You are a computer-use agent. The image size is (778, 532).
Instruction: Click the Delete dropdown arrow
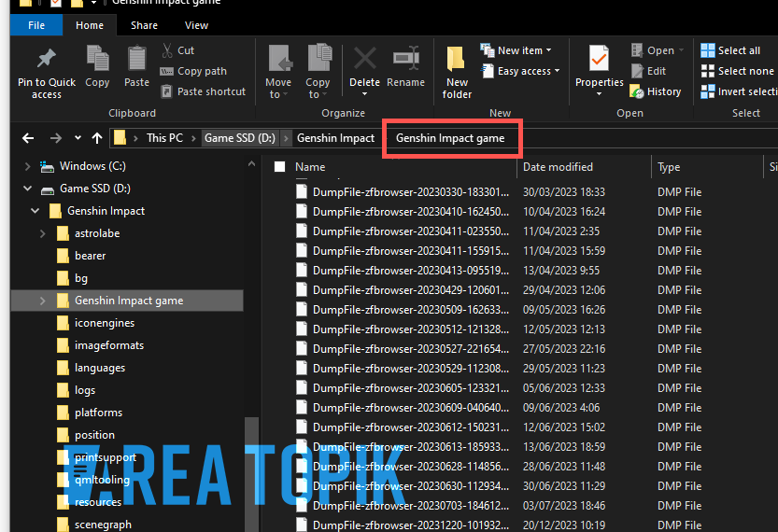(364, 94)
